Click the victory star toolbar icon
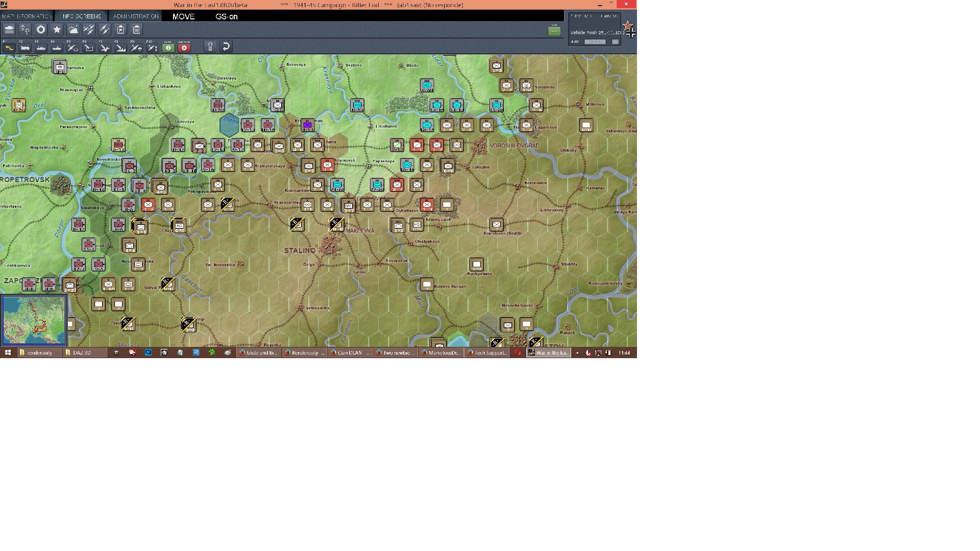The width and height of the screenshot is (980, 551). point(57,30)
